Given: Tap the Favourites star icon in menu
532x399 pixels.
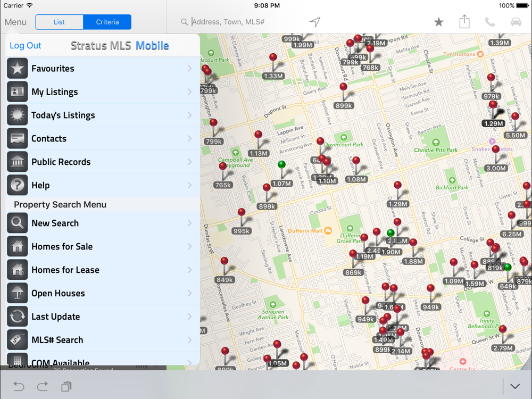Looking at the screenshot, I should click(x=18, y=69).
